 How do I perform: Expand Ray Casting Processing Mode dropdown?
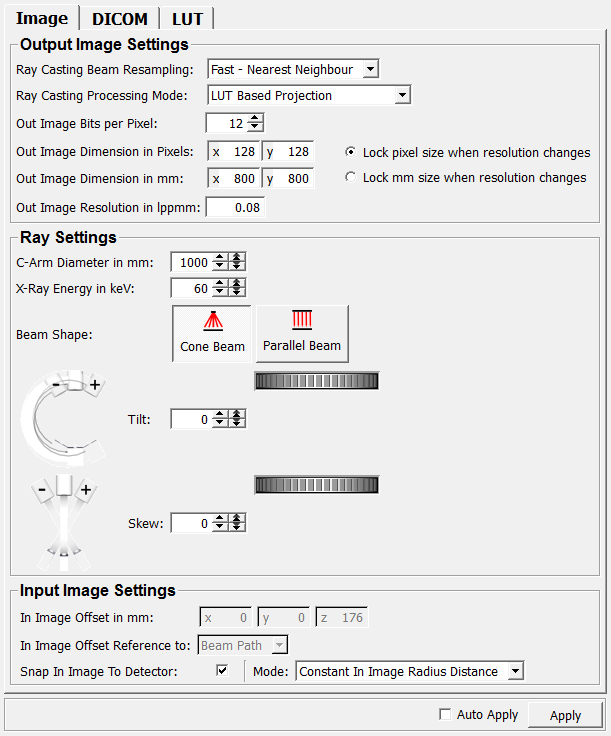[x=309, y=96]
